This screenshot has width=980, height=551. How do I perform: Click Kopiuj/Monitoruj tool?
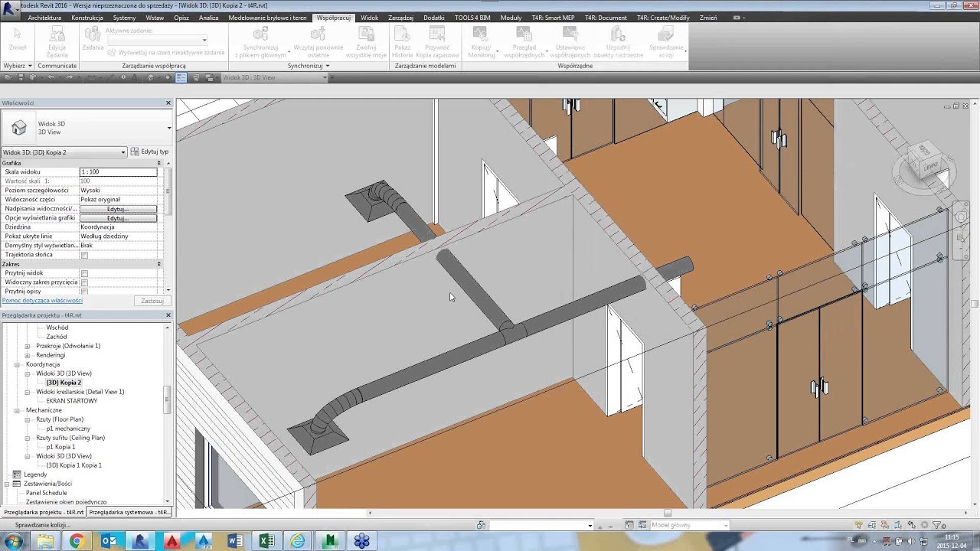coord(481,41)
